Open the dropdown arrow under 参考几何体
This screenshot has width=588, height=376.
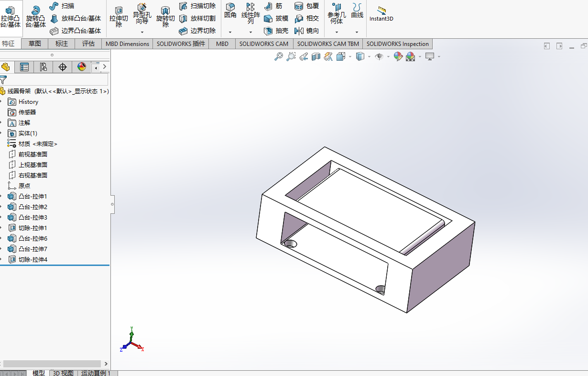click(x=337, y=32)
